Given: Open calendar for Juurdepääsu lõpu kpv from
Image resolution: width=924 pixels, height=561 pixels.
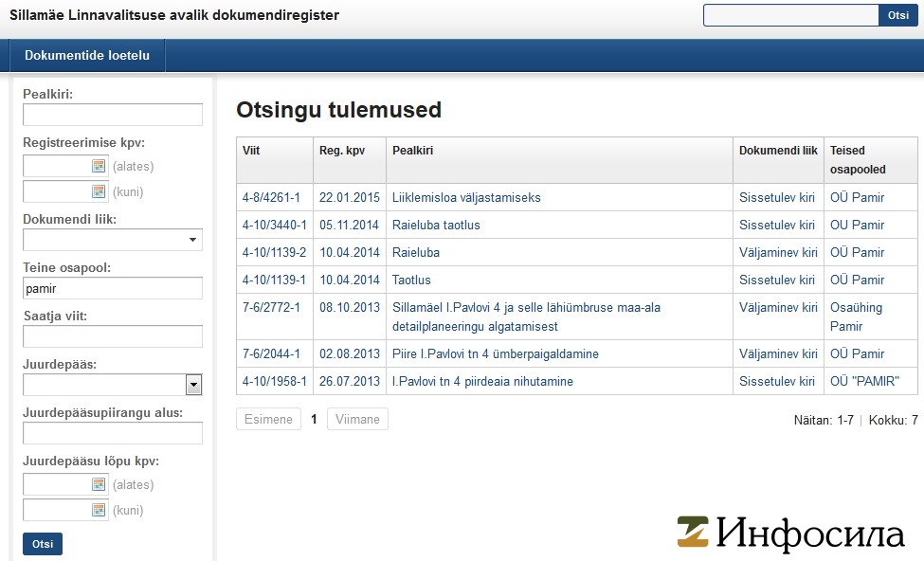Looking at the screenshot, I should [x=99, y=484].
